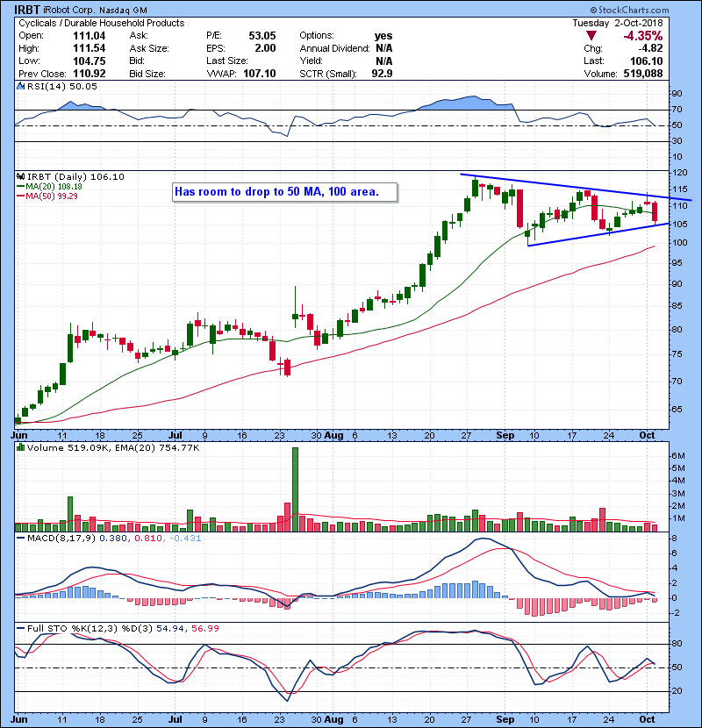Click the Last Size label
Image resolution: width=702 pixels, height=728 pixels.
[227, 61]
